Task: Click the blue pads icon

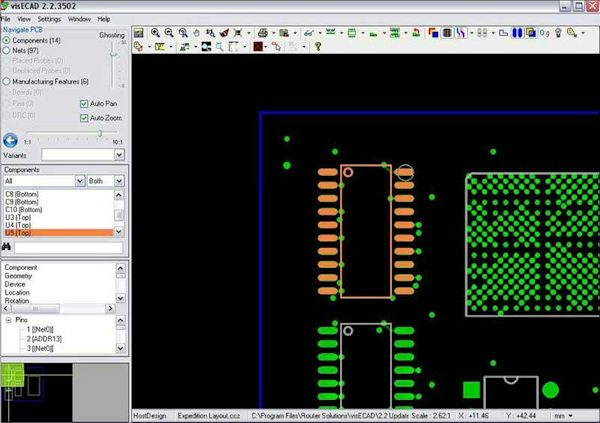Action: 517,33
